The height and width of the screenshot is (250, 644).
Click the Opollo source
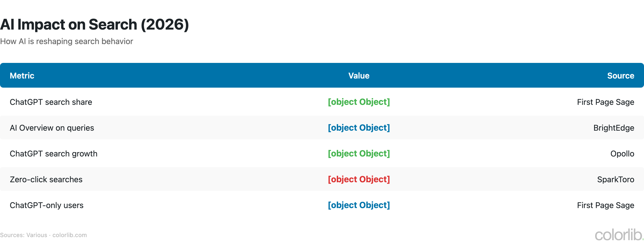(622, 154)
